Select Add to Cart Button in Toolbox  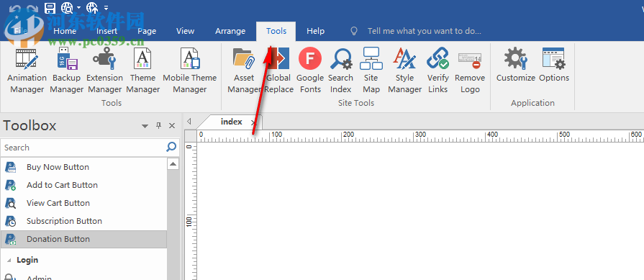click(83, 185)
